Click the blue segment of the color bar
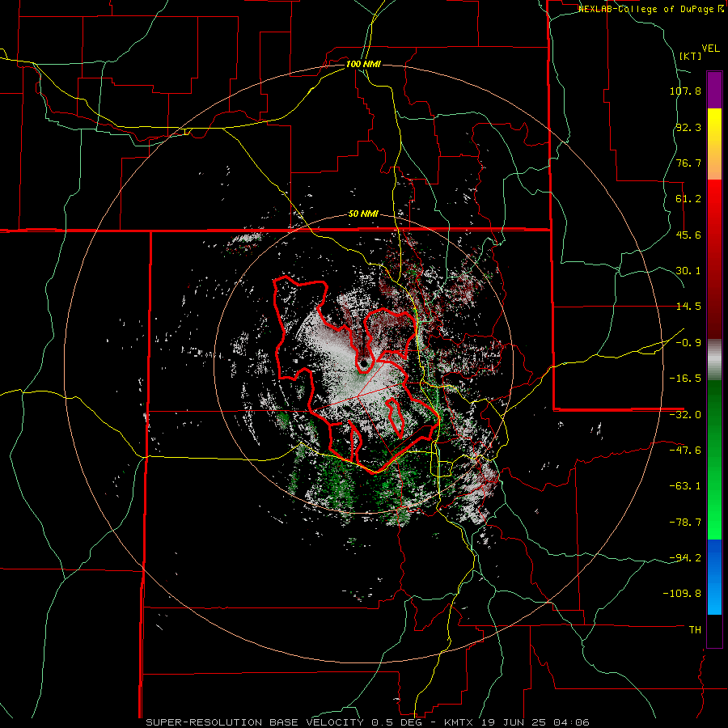 coord(714,577)
